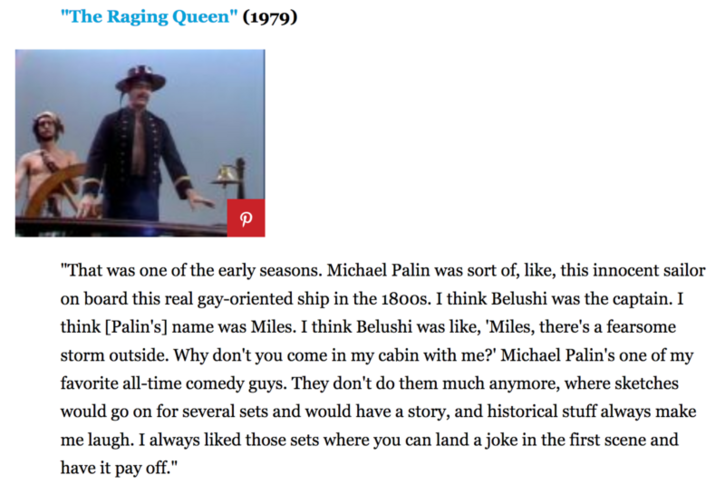Viewport: 725px width, 494px height.
Task: Open "The Raging Queen" title link
Action: pyautogui.click(x=149, y=17)
